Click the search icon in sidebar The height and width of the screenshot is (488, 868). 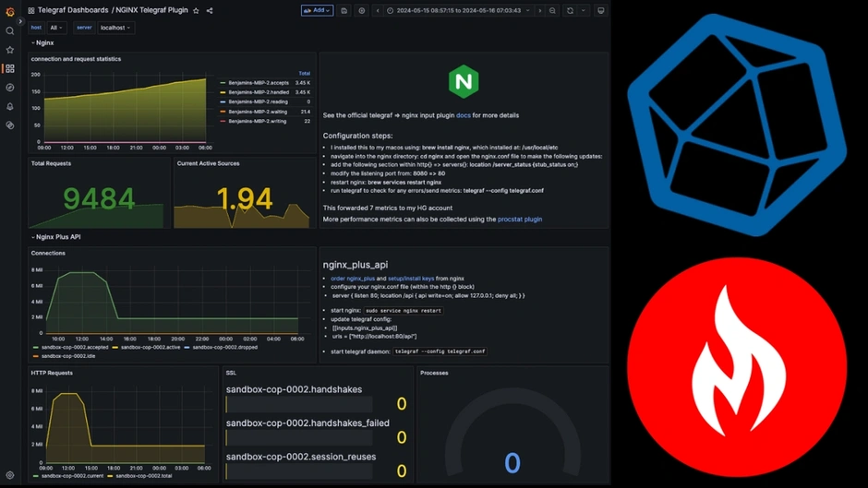pyautogui.click(x=10, y=30)
